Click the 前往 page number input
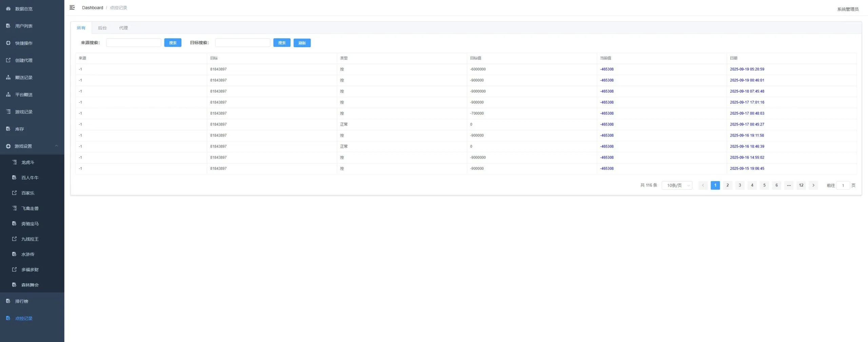The image size is (868, 342). tap(843, 185)
